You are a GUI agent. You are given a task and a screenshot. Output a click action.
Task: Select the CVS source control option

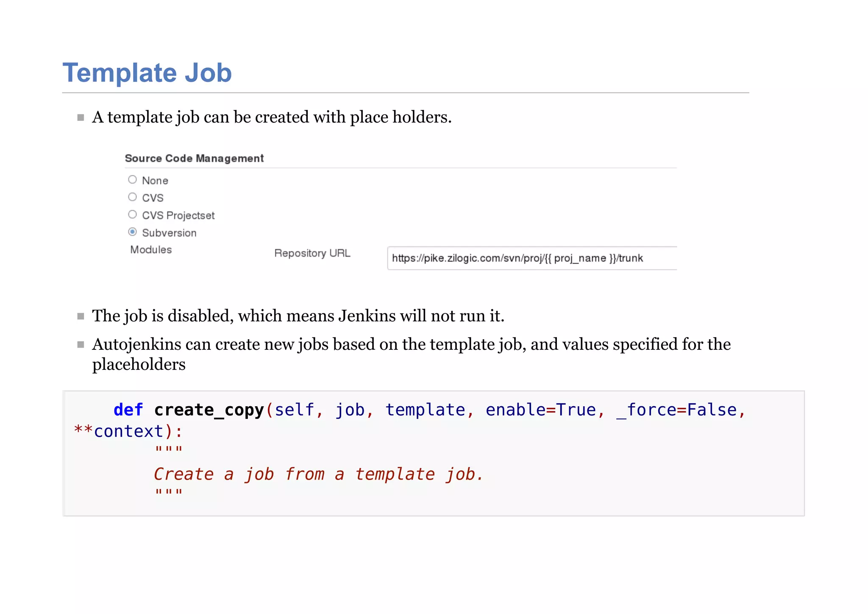pos(132,197)
